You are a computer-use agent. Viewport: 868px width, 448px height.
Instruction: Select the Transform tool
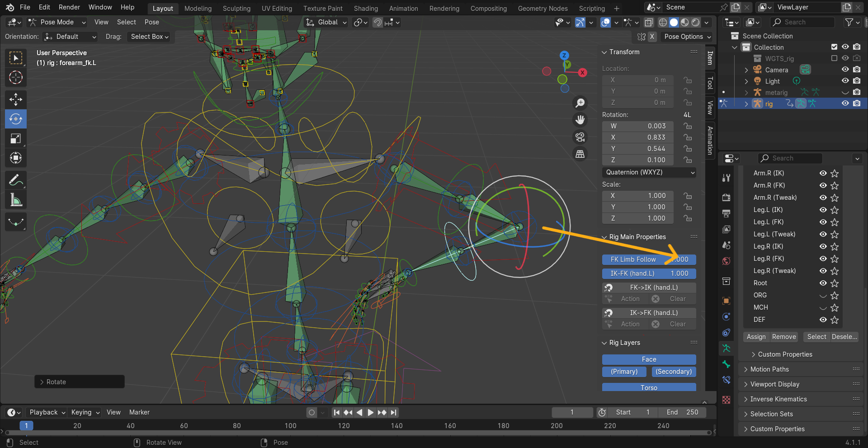tap(16, 158)
